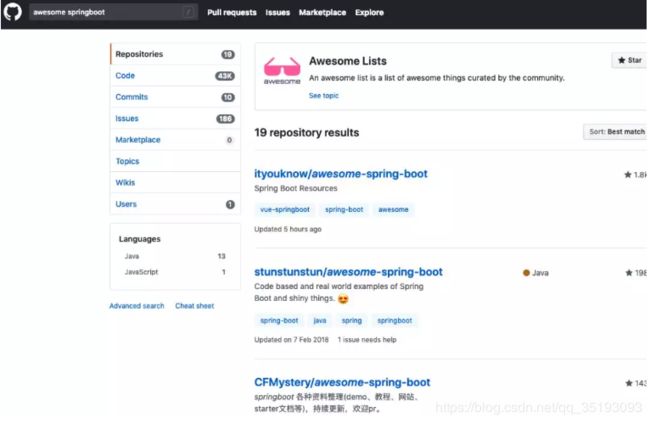
Task: Go to Marketplace in top navigation
Action: click(x=323, y=12)
